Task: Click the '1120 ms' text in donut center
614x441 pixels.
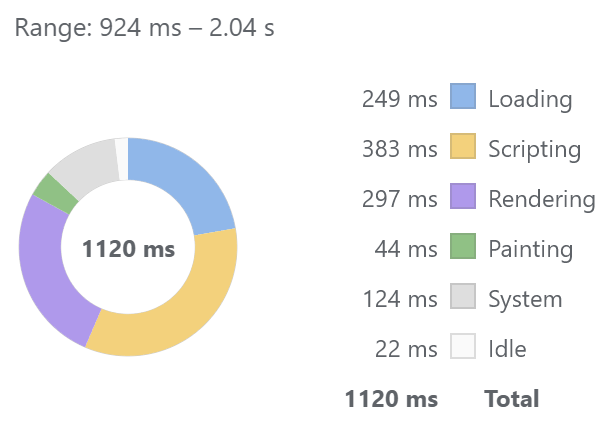Action: click(x=128, y=249)
